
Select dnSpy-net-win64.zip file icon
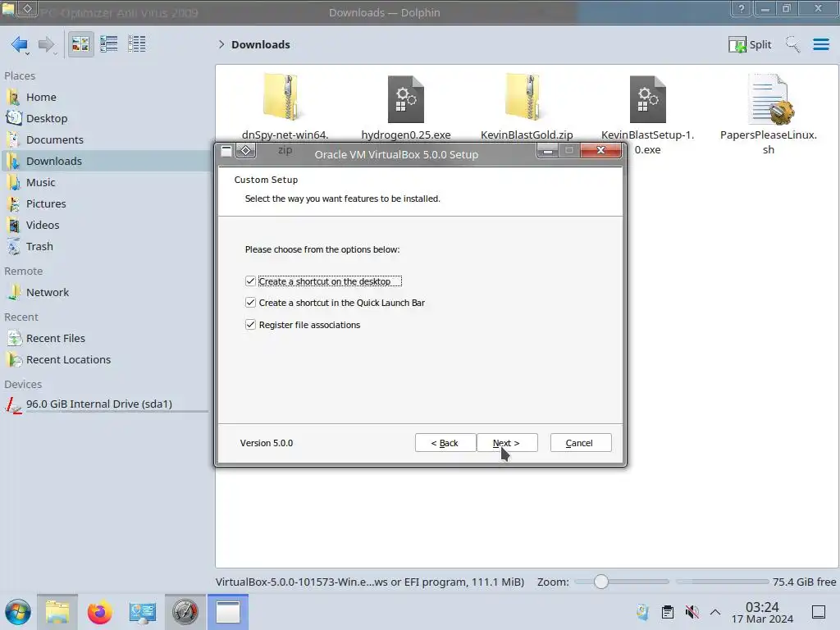pyautogui.click(x=285, y=98)
